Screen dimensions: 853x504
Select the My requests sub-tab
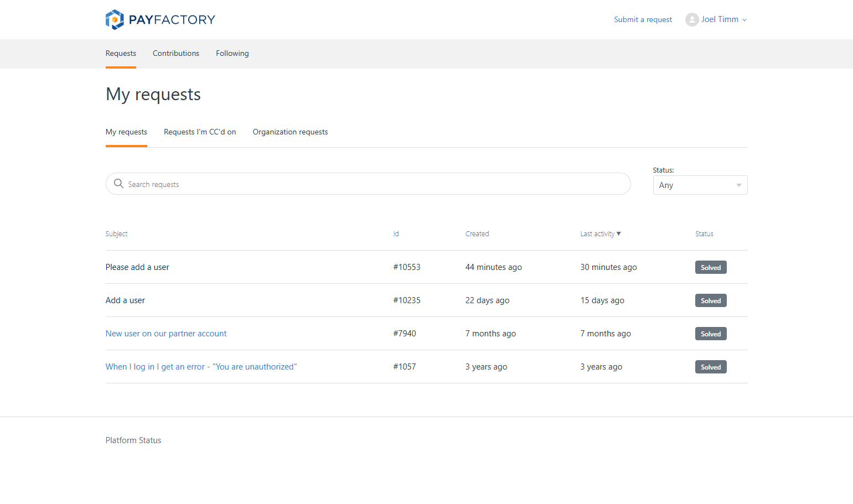(x=126, y=132)
